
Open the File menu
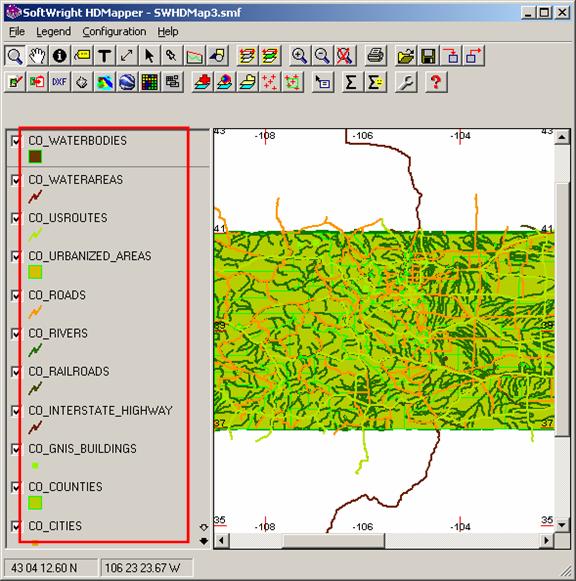pos(17,32)
